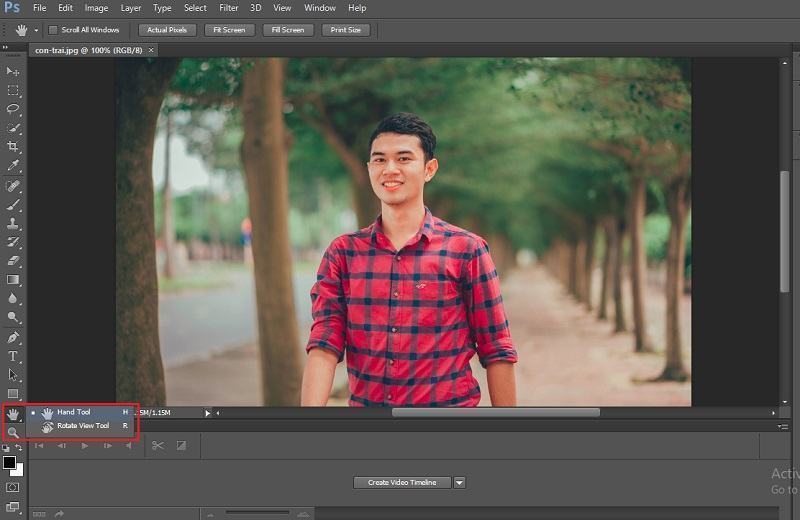
Task: Toggle Quick Mask mode
Action: click(13, 487)
